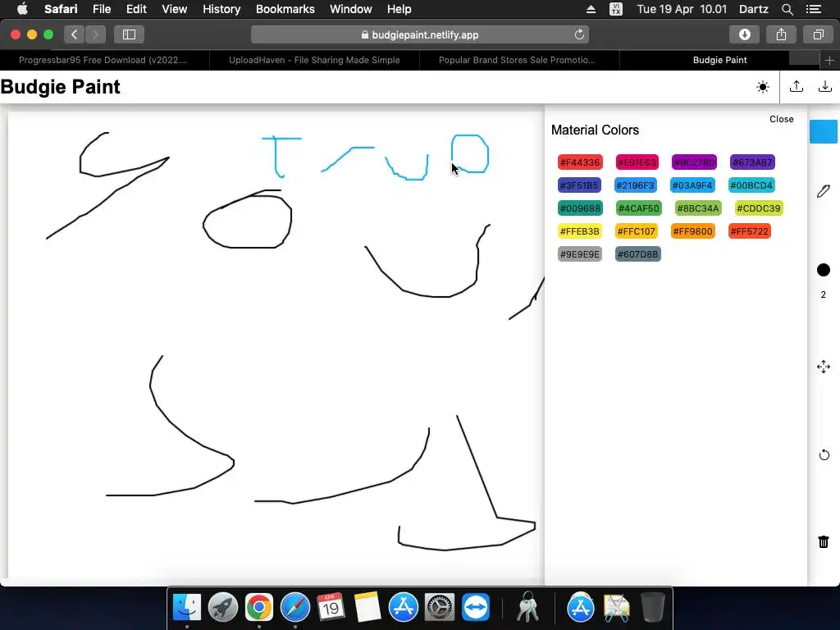Select the #2196F3 blue swatch

point(636,185)
